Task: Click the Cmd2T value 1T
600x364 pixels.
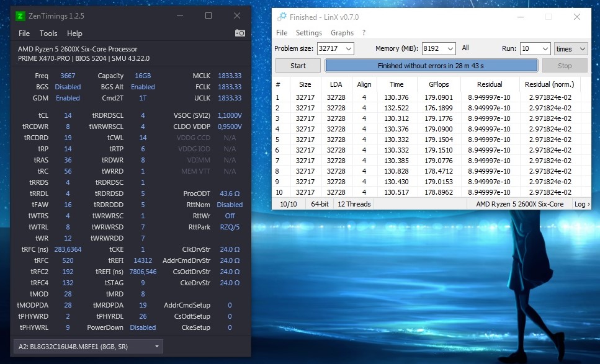Action: click(143, 98)
